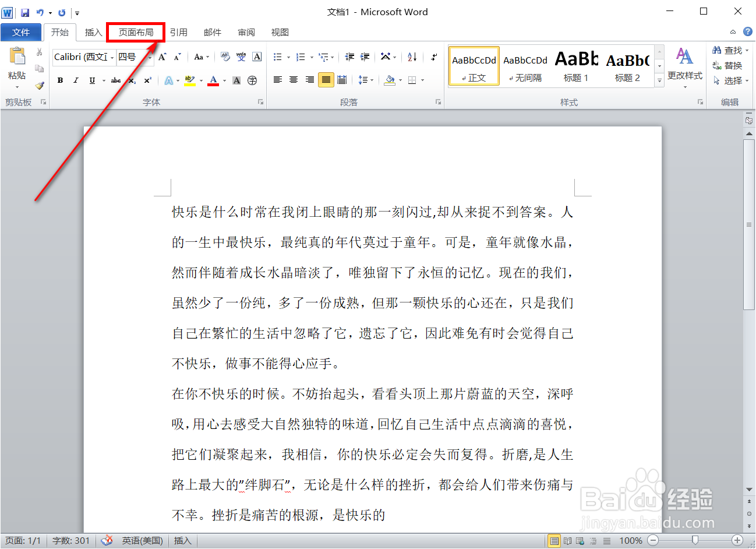Switch to Outline view icon
756x549 pixels.
pos(594,541)
